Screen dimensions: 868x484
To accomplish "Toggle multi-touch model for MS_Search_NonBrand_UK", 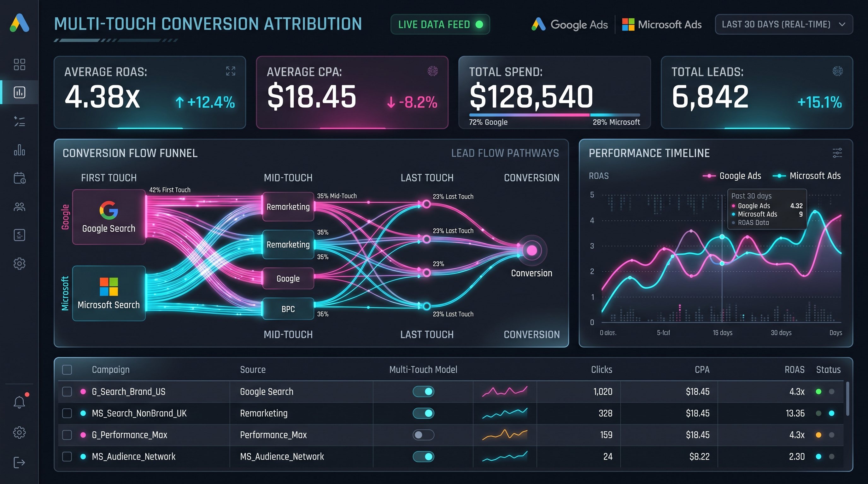I will click(423, 413).
